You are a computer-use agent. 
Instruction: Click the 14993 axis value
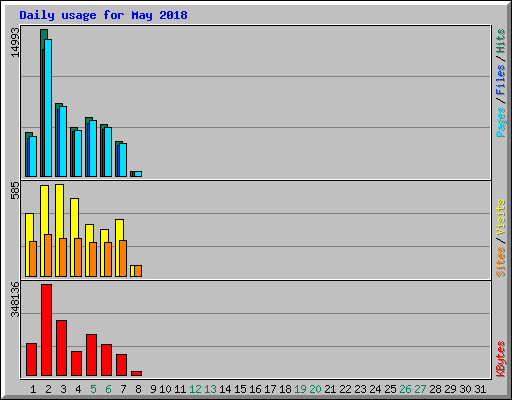[15, 42]
